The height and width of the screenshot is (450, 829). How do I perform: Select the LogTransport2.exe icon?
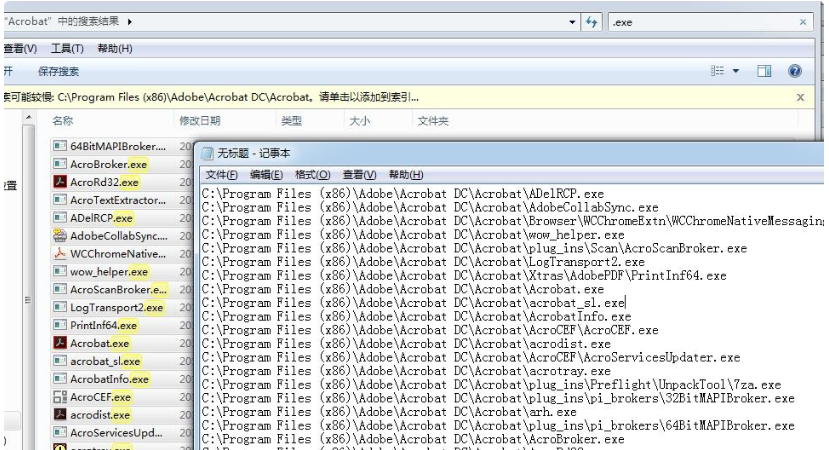click(60, 307)
